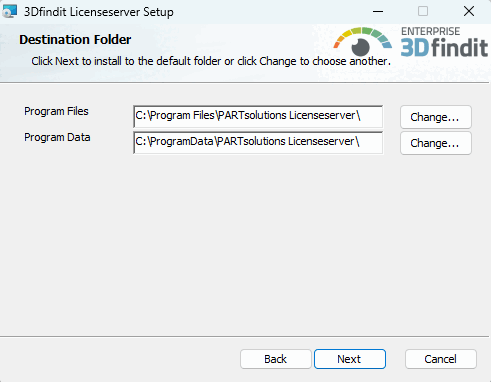Proceed with the Next button
The width and height of the screenshot is (491, 382).
350,359
